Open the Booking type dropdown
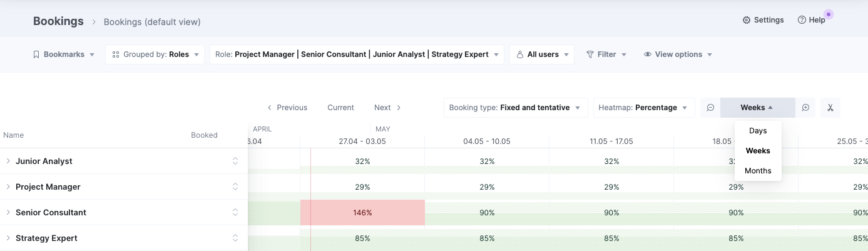The width and height of the screenshot is (868, 251). 515,108
